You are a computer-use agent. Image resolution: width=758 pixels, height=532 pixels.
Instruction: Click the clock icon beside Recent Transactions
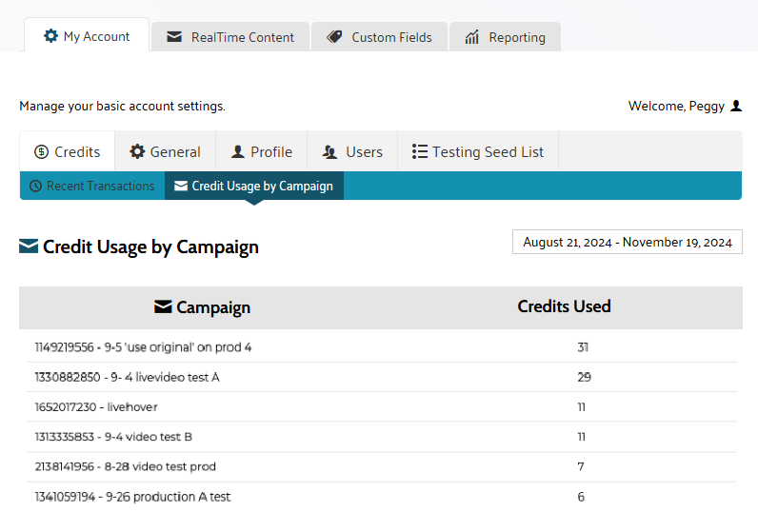(x=35, y=187)
